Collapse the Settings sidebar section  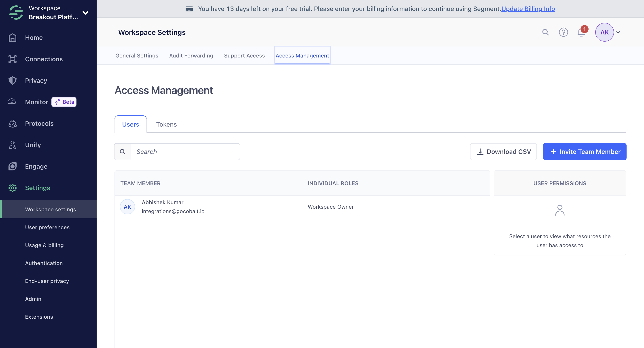pos(38,188)
